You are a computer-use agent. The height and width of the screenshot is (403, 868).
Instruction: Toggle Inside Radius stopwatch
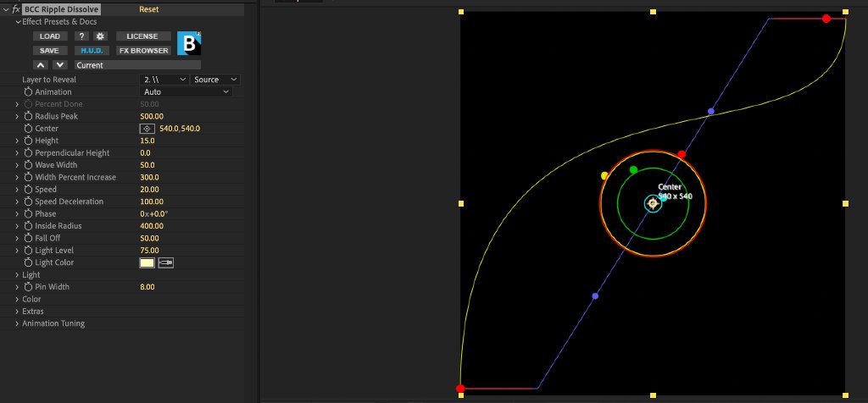point(28,225)
